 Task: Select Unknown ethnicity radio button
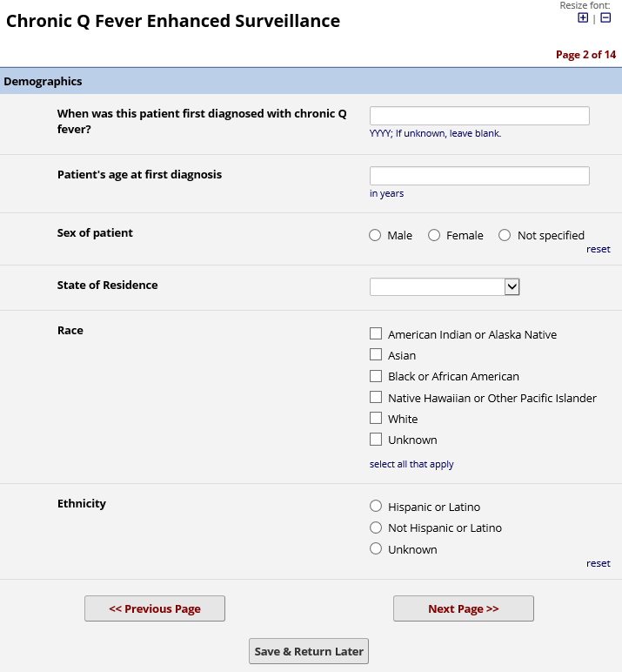[x=376, y=548]
